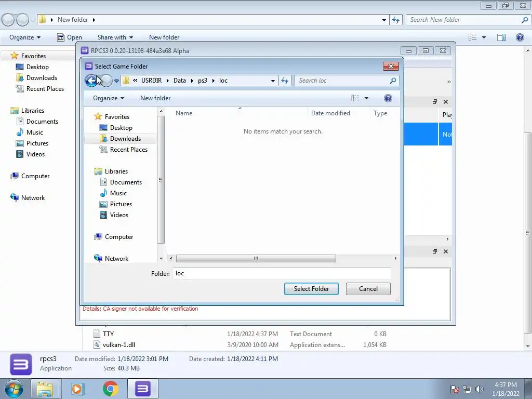Screen dimensions: 532x399
Task: Click RPCS3 taskbar icon
Action: pos(142,389)
